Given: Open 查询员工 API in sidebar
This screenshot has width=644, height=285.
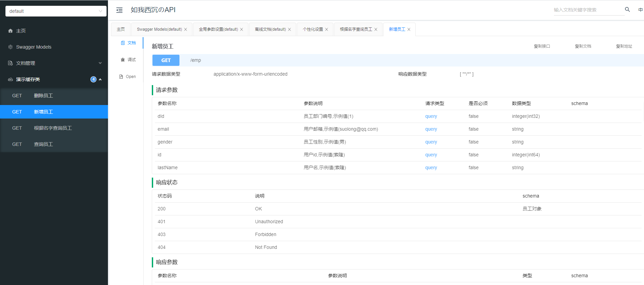Looking at the screenshot, I should pos(54,144).
